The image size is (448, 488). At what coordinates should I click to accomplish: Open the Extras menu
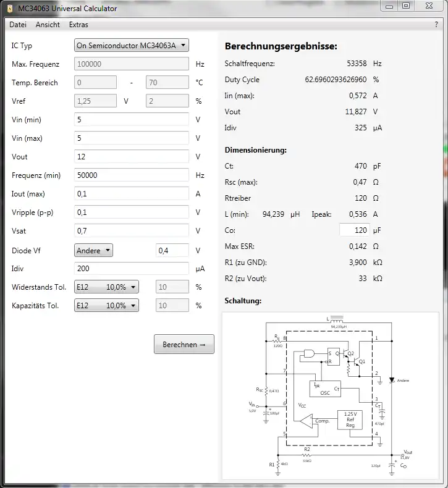[78, 25]
